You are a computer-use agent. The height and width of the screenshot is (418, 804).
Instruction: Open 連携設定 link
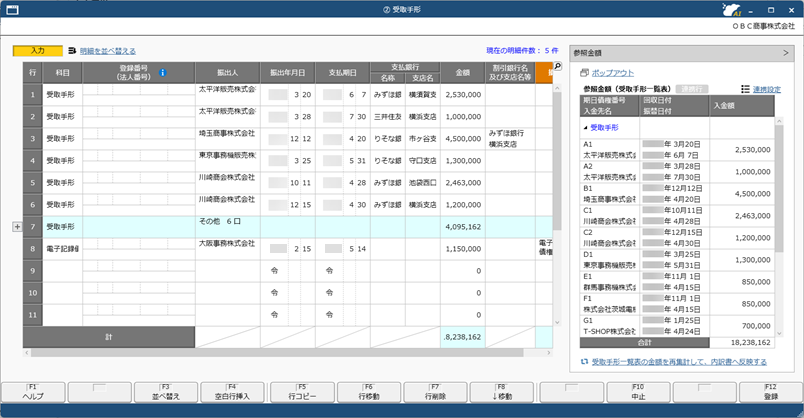pos(767,89)
